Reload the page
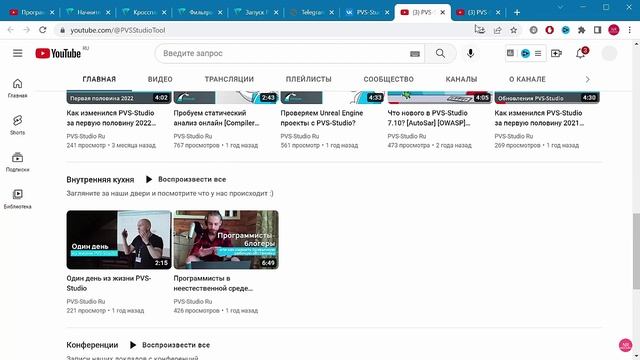Image resolution: width=640 pixels, height=360 pixels. point(42,30)
